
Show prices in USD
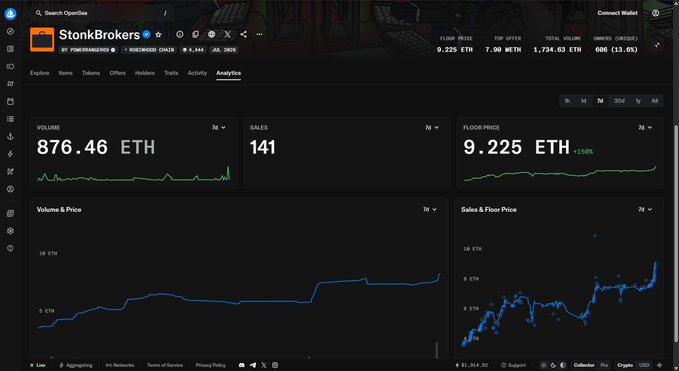point(644,365)
